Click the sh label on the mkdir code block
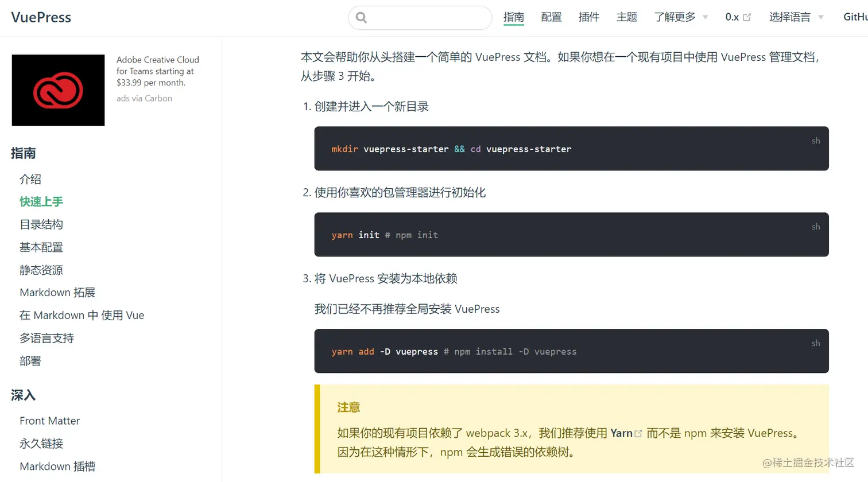The image size is (868, 482). click(x=816, y=141)
